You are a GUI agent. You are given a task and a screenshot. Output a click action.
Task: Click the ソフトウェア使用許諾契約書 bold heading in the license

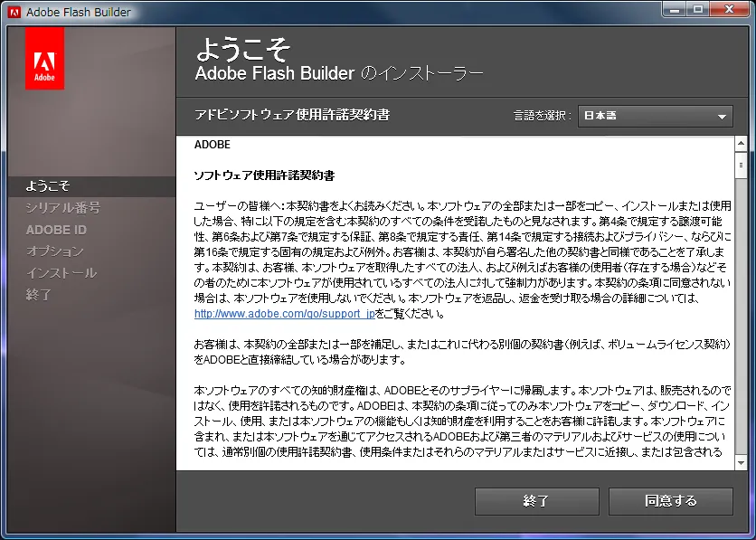tap(264, 175)
